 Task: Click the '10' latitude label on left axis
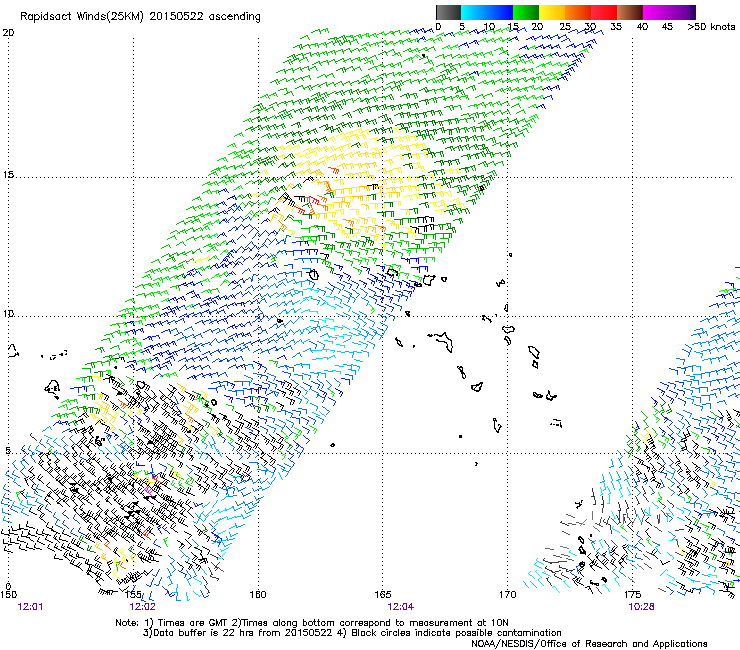8,314
